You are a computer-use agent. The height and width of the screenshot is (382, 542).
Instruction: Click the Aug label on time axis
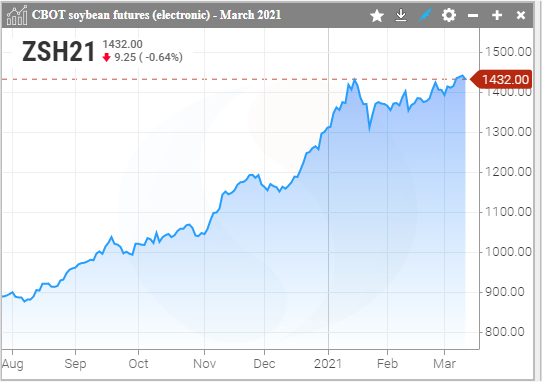[12, 364]
